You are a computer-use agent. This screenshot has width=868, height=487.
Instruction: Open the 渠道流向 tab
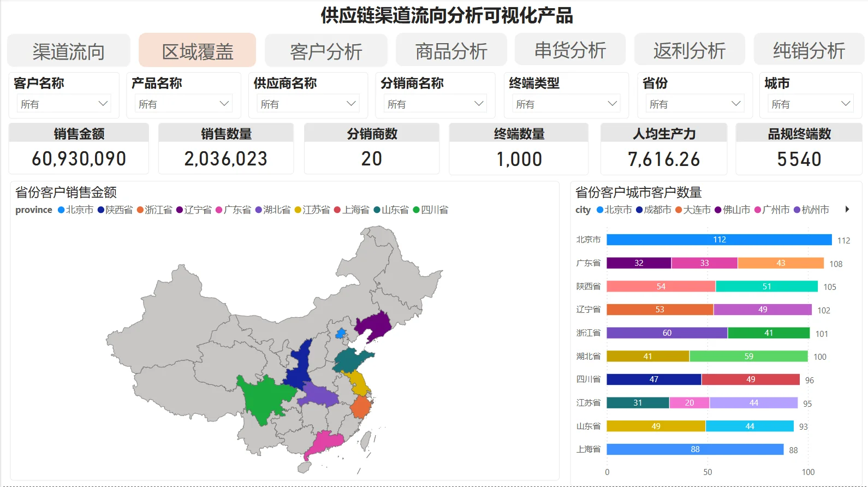point(69,50)
